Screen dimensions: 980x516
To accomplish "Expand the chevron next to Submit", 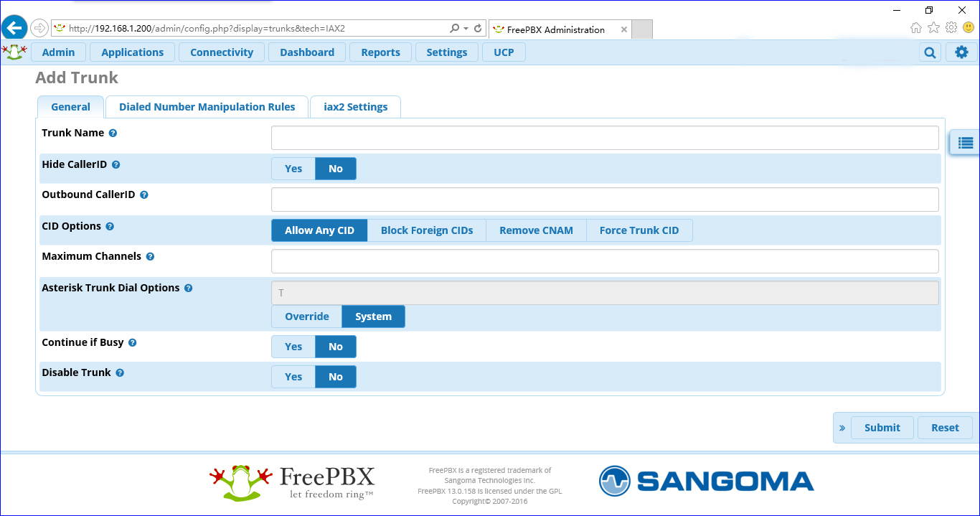I will (842, 427).
